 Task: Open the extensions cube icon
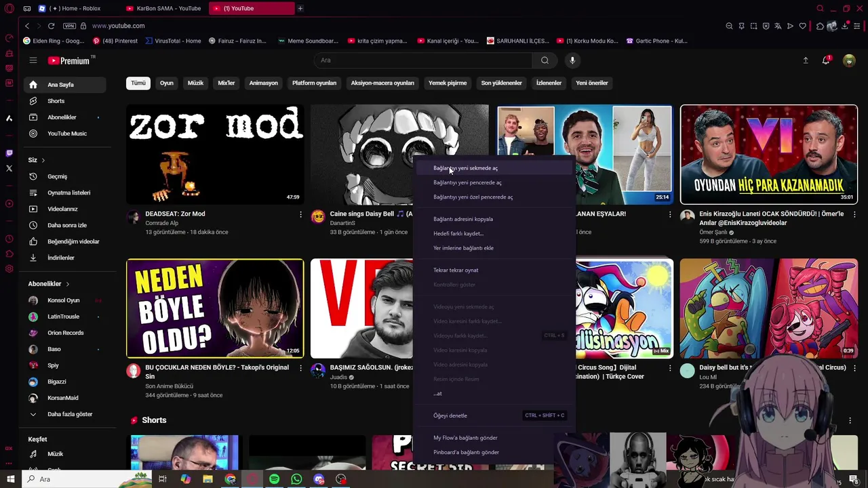coord(820,26)
